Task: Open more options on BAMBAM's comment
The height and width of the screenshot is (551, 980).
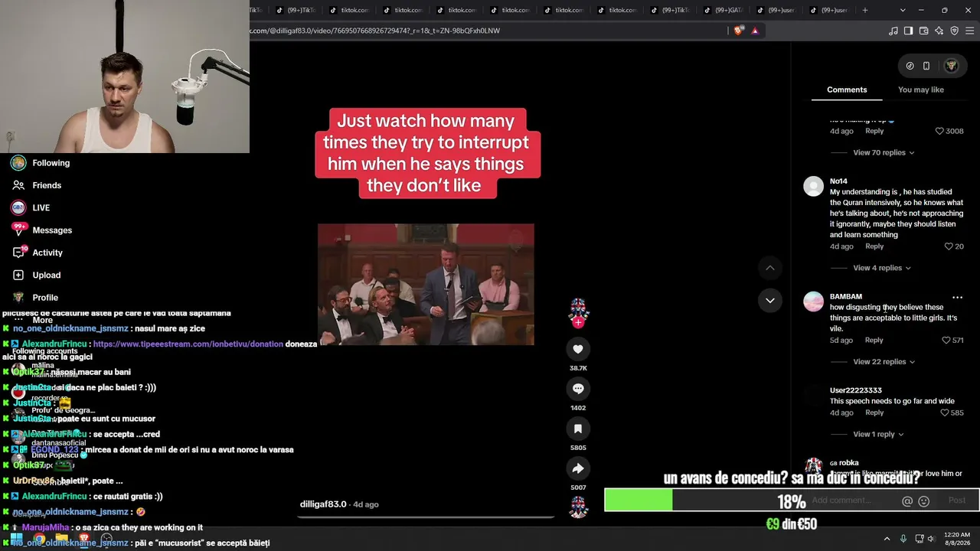Action: [x=957, y=297]
